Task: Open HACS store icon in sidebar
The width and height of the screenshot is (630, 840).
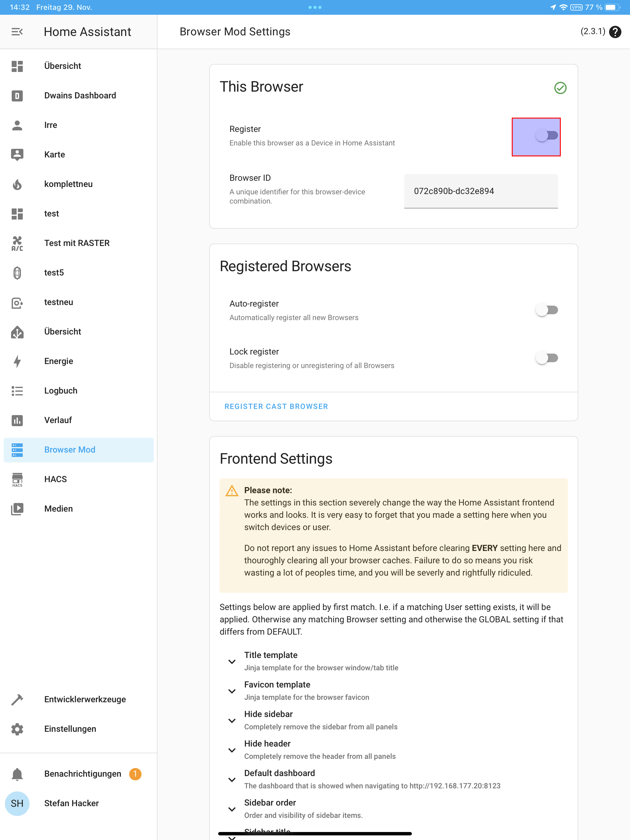Action: click(17, 479)
